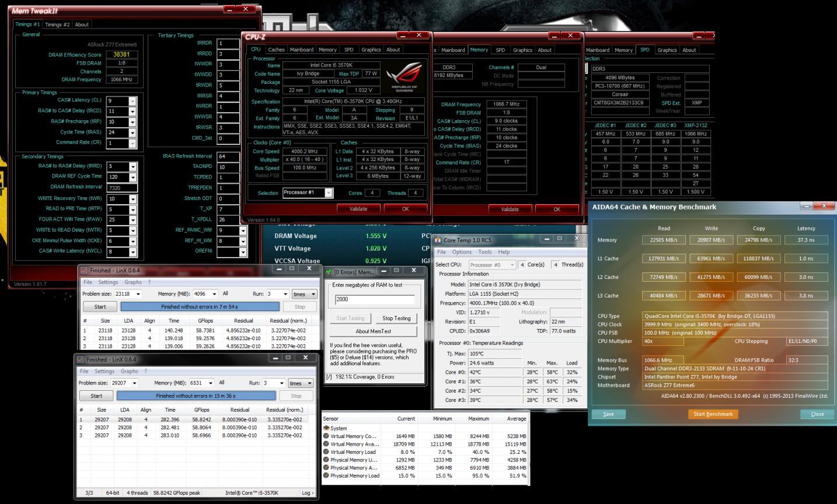837x504 pixels.
Task: Click Validate in the front CPU-Z window
Action: pyautogui.click(x=358, y=209)
